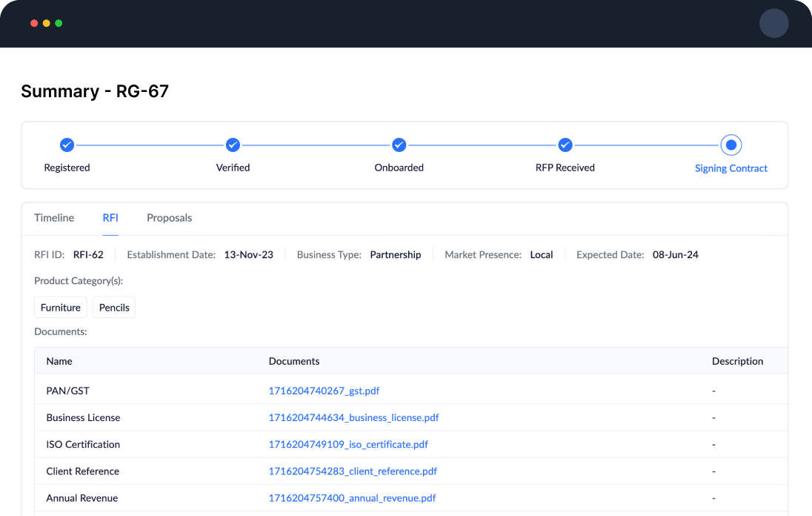Click the Description column header
The height and width of the screenshot is (516, 812).
pos(737,361)
